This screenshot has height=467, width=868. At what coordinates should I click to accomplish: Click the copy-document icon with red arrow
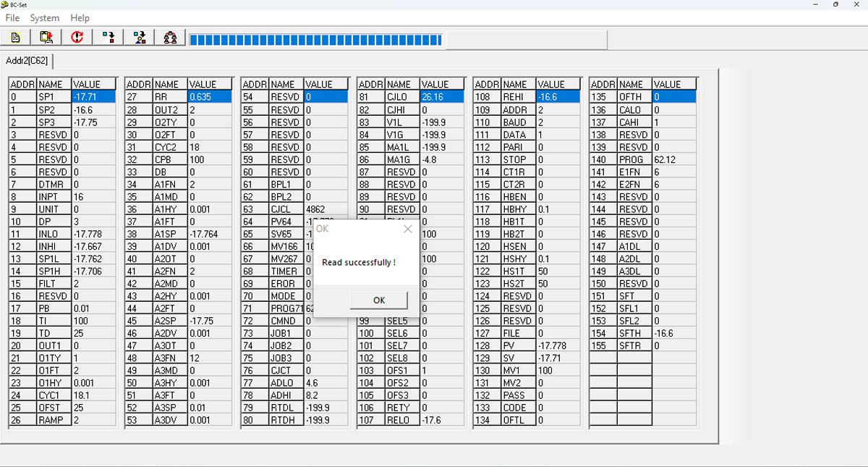click(x=46, y=38)
